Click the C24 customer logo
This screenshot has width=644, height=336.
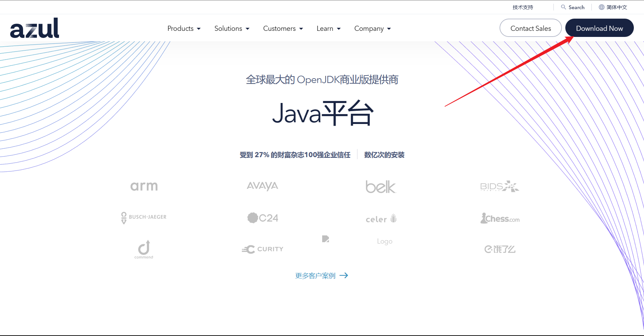pos(262,218)
